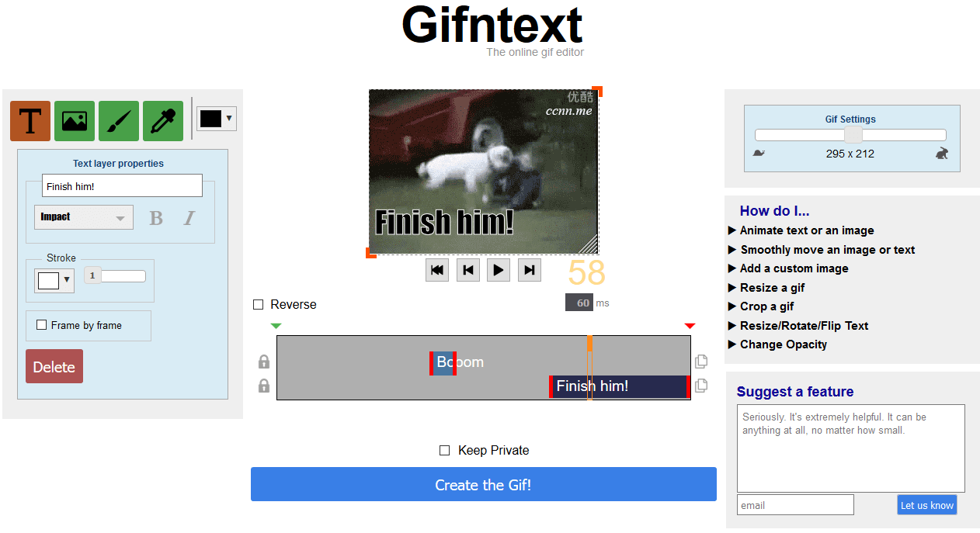Select the Eyedropper color picker tool
Screen dimensions: 980x533
tap(163, 121)
